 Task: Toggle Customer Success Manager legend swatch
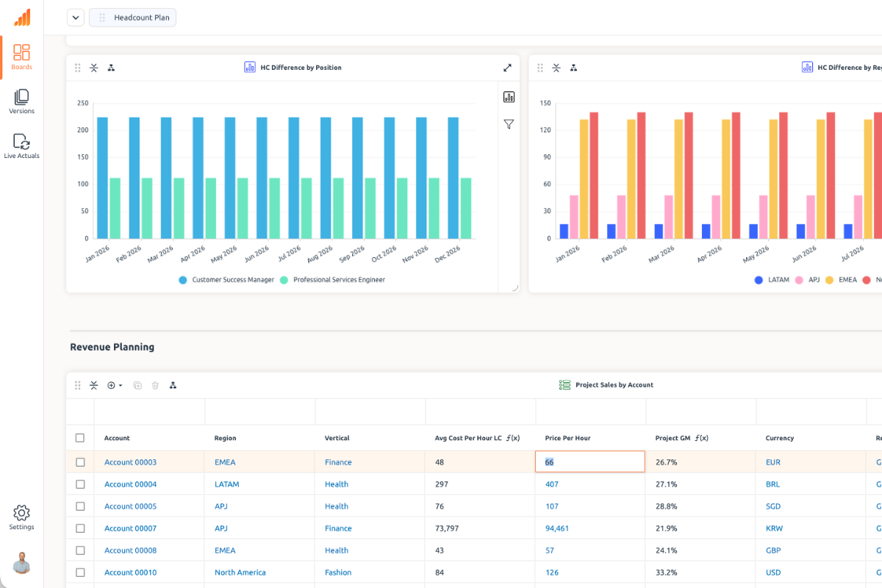tap(183, 280)
